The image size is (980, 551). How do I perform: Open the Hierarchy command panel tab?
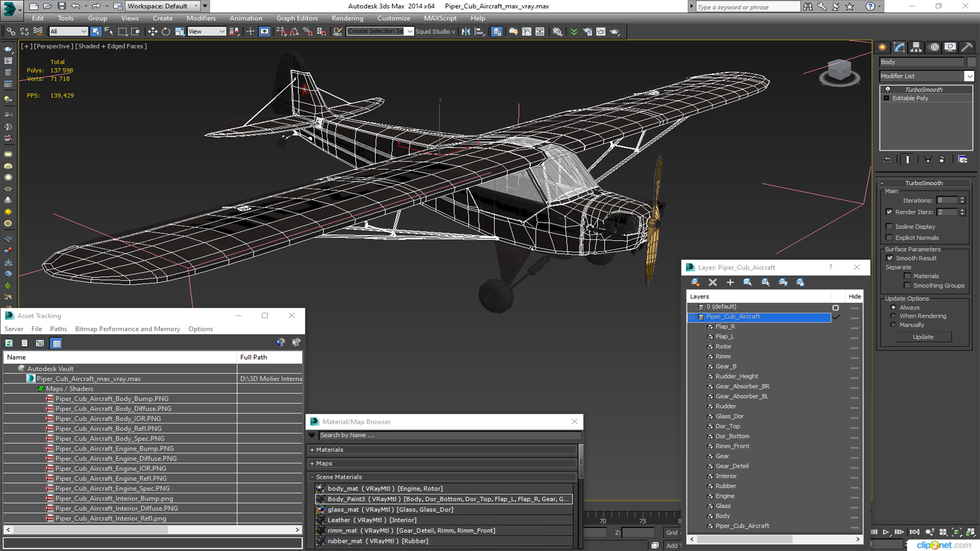tap(916, 47)
